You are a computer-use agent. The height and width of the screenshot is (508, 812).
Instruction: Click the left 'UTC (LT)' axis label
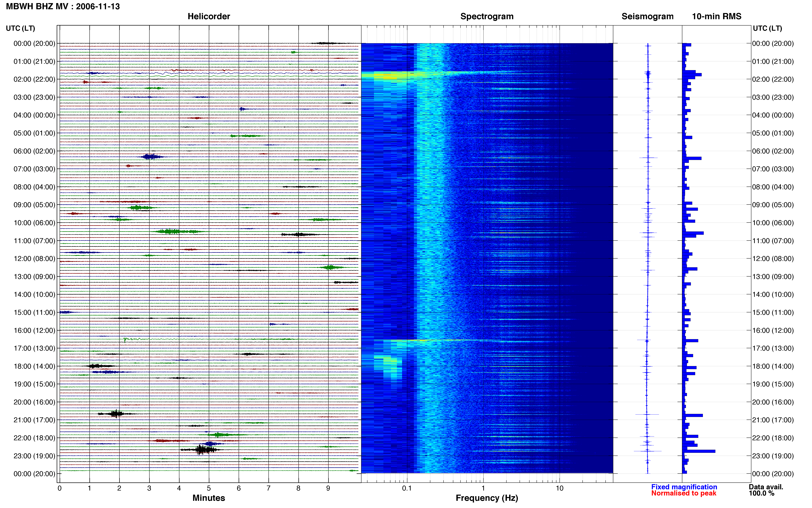(x=21, y=28)
